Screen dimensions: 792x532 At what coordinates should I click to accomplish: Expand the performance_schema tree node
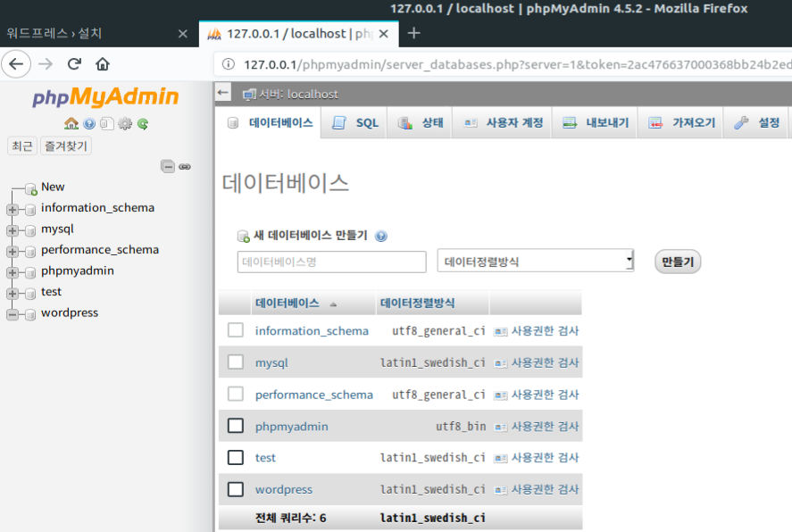[x=13, y=252]
